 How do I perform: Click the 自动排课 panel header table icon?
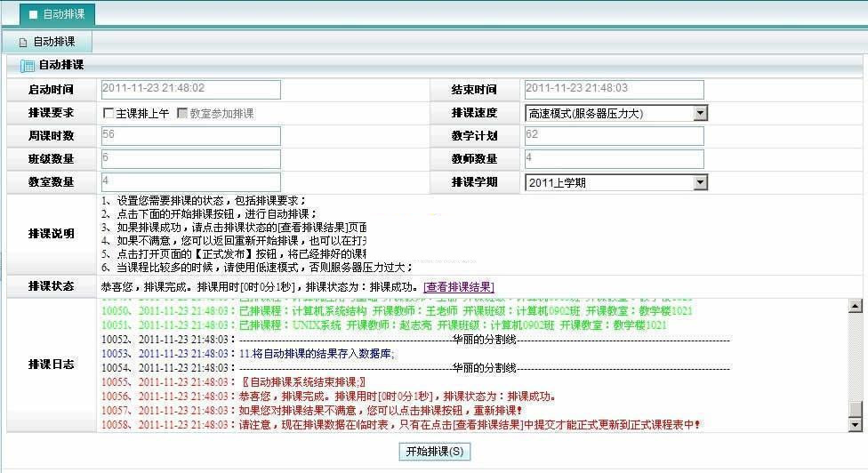click(27, 65)
